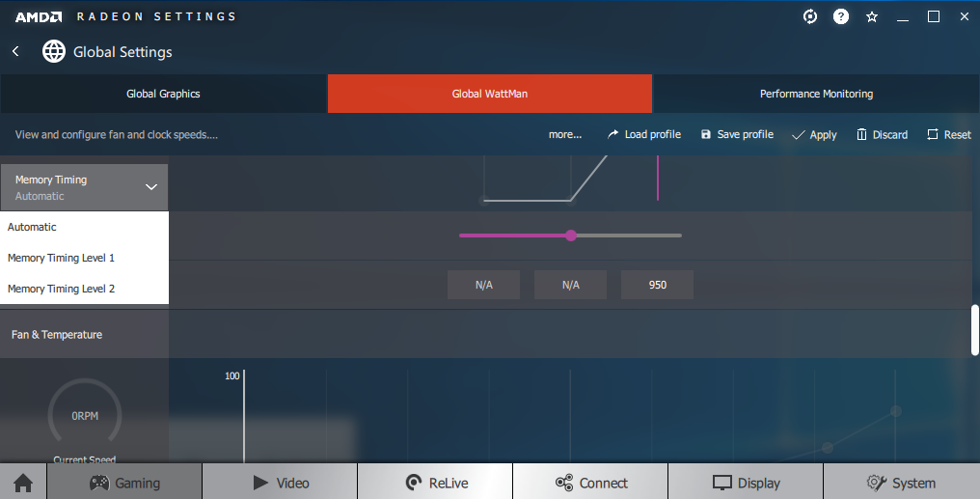Apply the WattMan changes
Screen dimensions: 980x499
[x=814, y=135]
